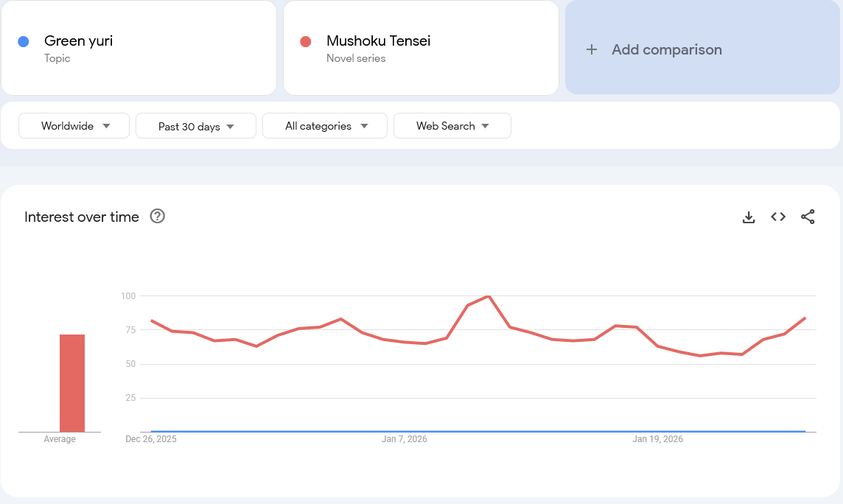Change the Web Search type dropdown
Viewport: 843px width, 504px height.
tap(452, 126)
